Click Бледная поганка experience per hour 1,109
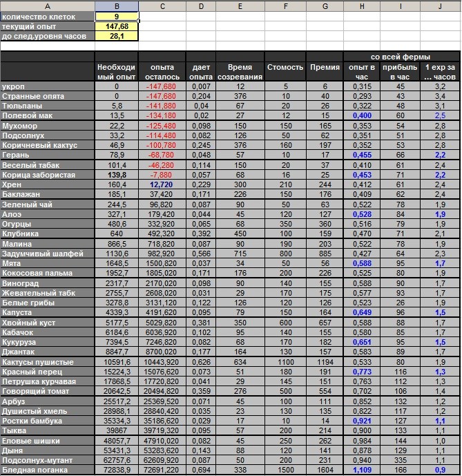The width and height of the screenshot is (462, 476). [362, 470]
